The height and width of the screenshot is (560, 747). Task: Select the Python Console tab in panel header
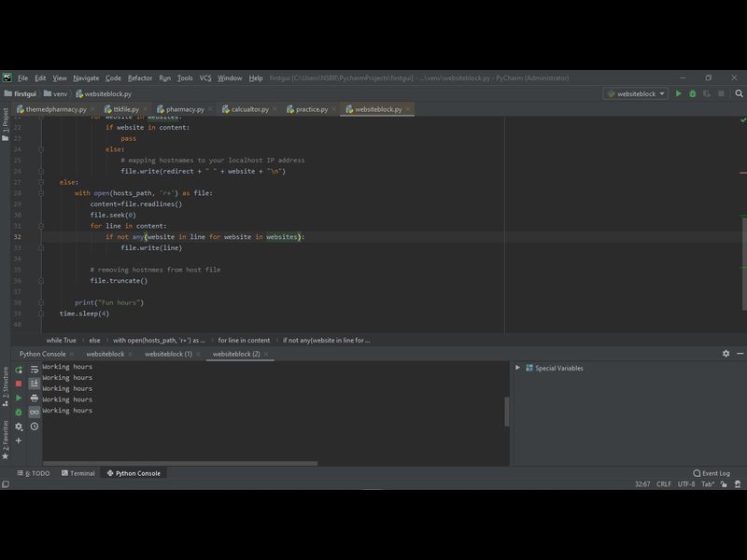(42, 354)
